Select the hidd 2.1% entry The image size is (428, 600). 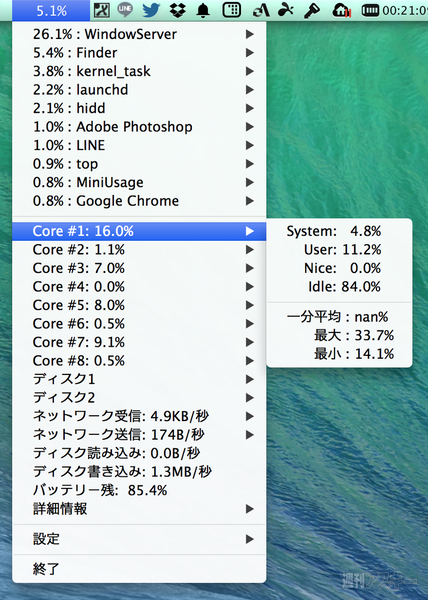point(139,108)
